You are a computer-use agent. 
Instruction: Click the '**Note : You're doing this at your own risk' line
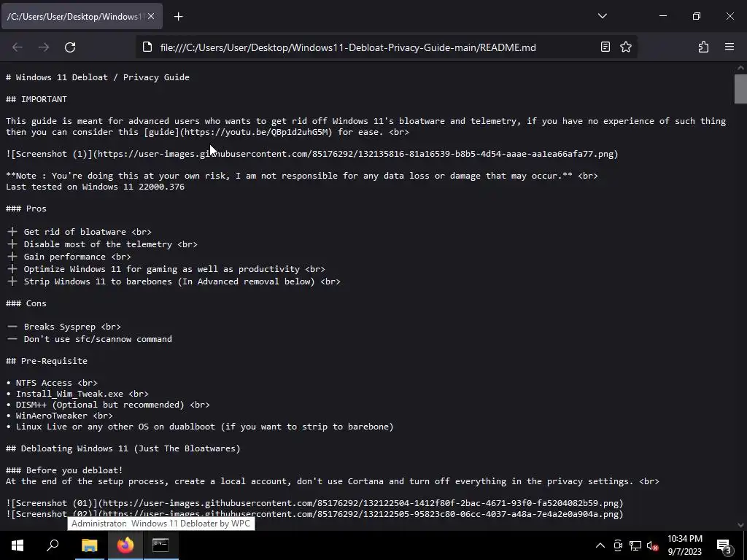pos(301,176)
